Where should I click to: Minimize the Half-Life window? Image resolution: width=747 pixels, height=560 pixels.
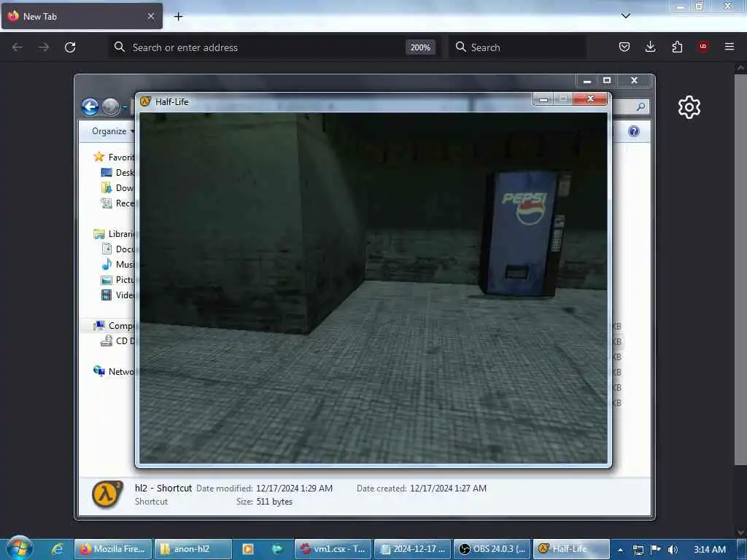tap(543, 99)
